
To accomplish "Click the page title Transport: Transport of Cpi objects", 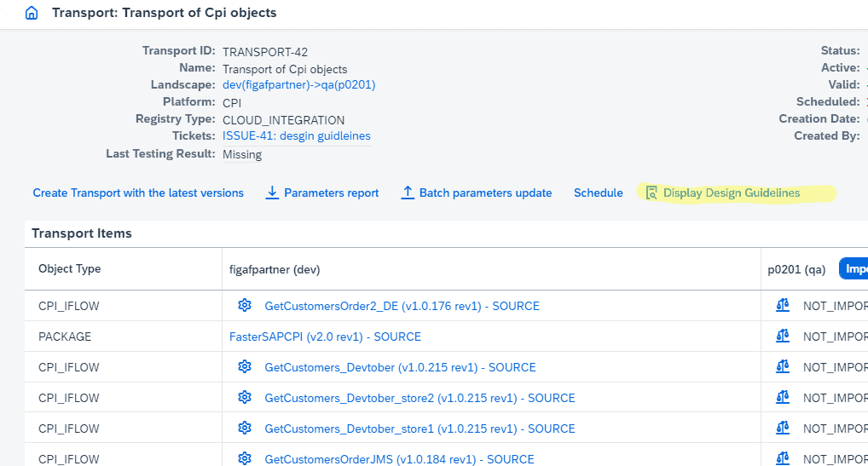I will [165, 13].
